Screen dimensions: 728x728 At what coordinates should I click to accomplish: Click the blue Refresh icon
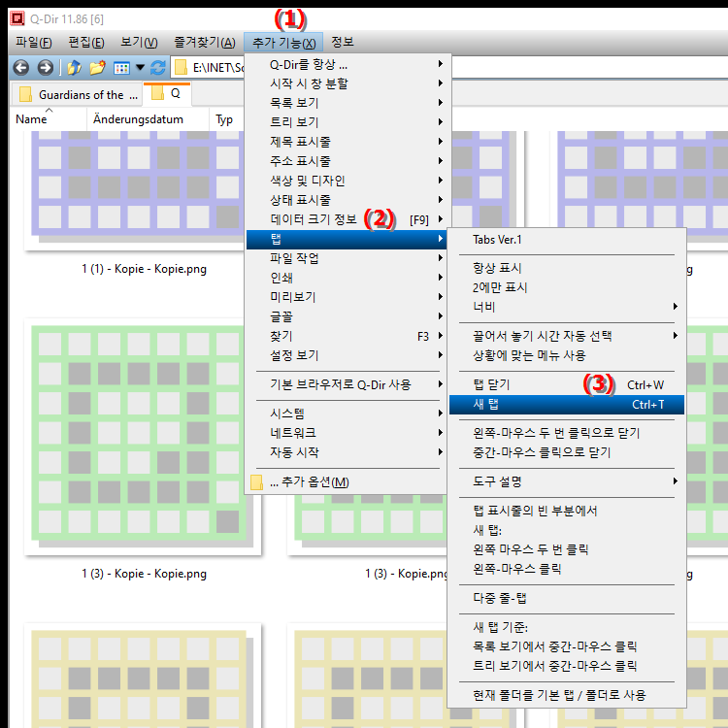(158, 68)
